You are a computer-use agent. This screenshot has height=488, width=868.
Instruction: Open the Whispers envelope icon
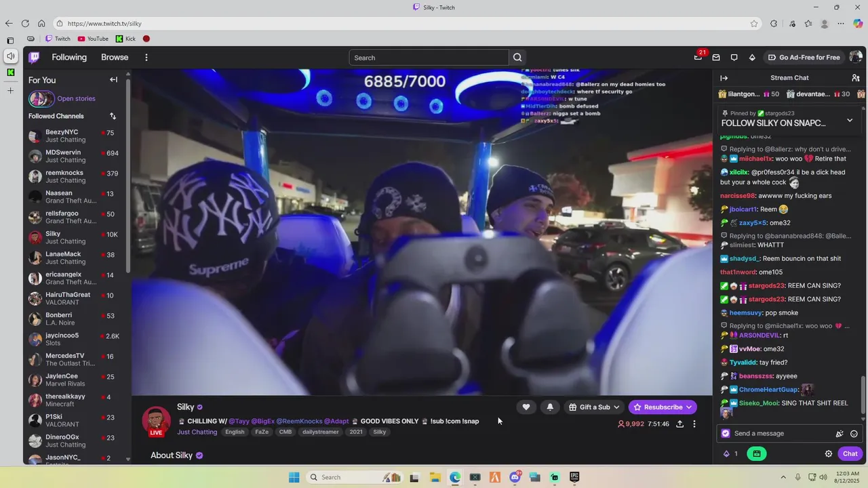tap(716, 58)
